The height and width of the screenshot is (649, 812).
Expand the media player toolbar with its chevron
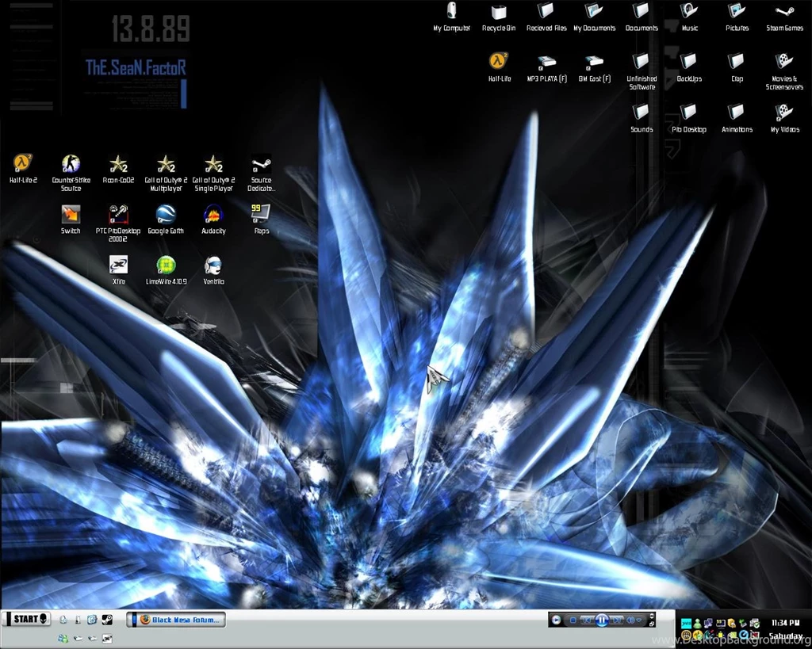652,617
